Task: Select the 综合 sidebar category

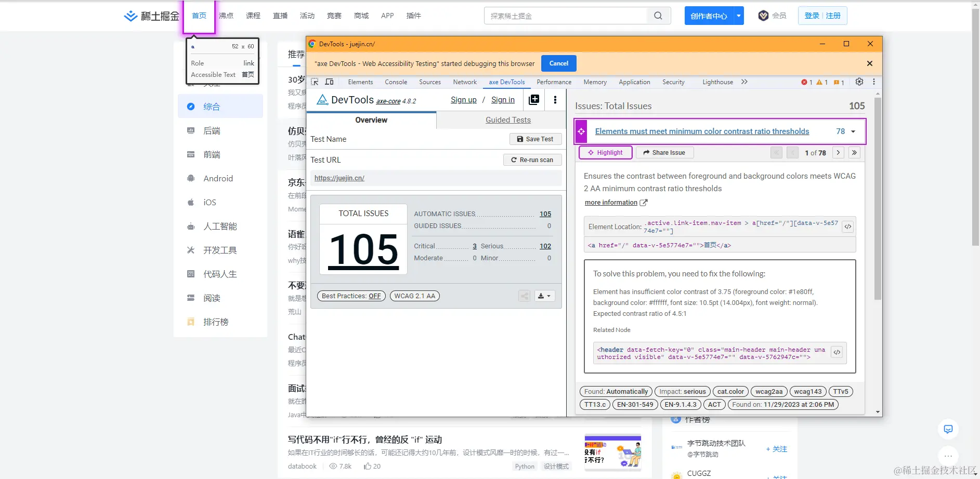Action: (220, 107)
